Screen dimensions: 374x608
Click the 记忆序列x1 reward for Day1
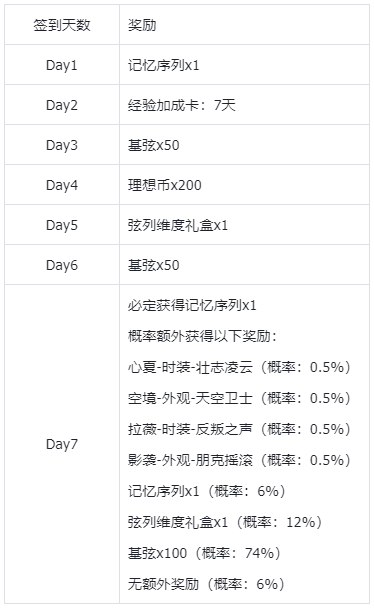click(164, 65)
